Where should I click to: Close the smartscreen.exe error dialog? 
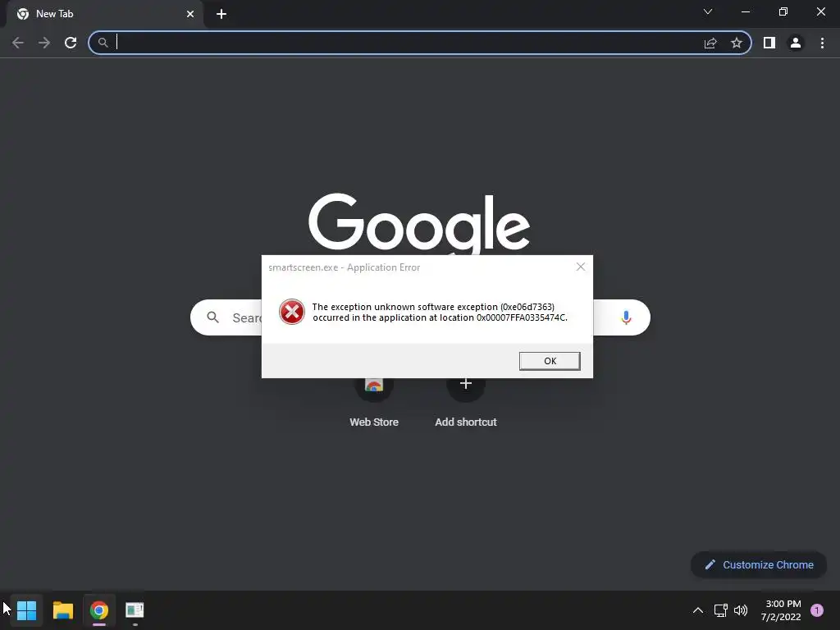click(580, 267)
